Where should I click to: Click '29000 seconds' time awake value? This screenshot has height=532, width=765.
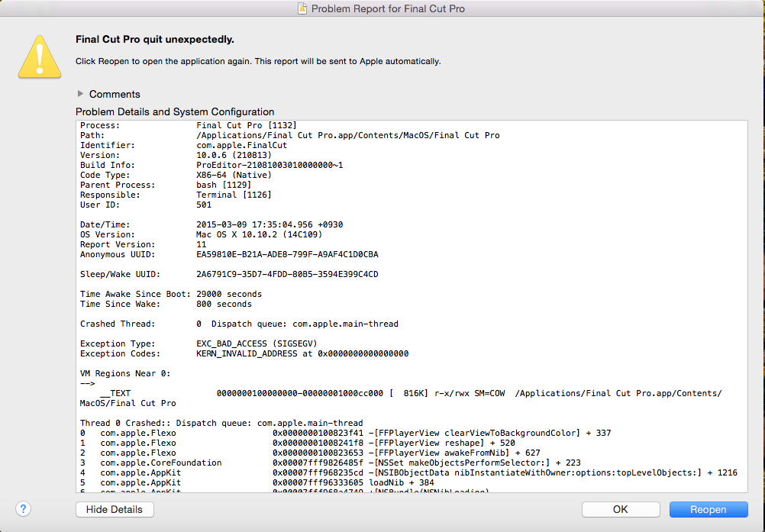click(229, 294)
